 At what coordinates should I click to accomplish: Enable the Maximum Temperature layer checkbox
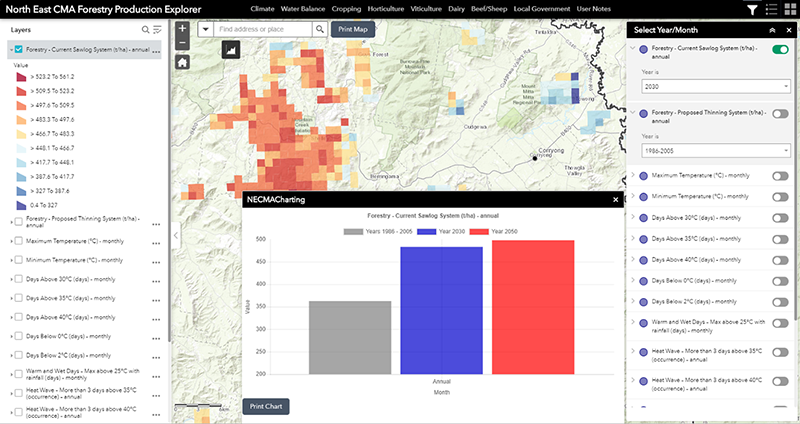click(x=18, y=240)
